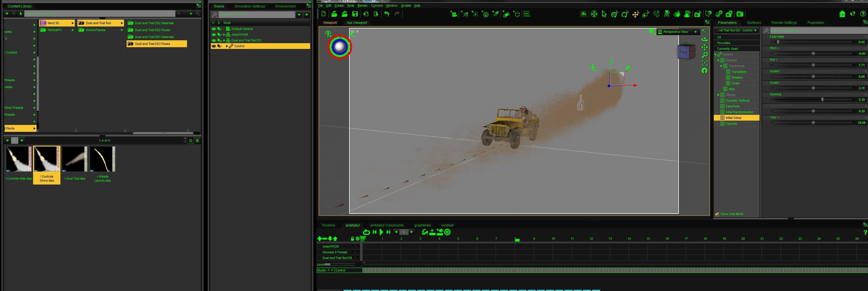Expand the SmokinFlames folder submenu
The image size is (868, 291).
click(x=122, y=30)
